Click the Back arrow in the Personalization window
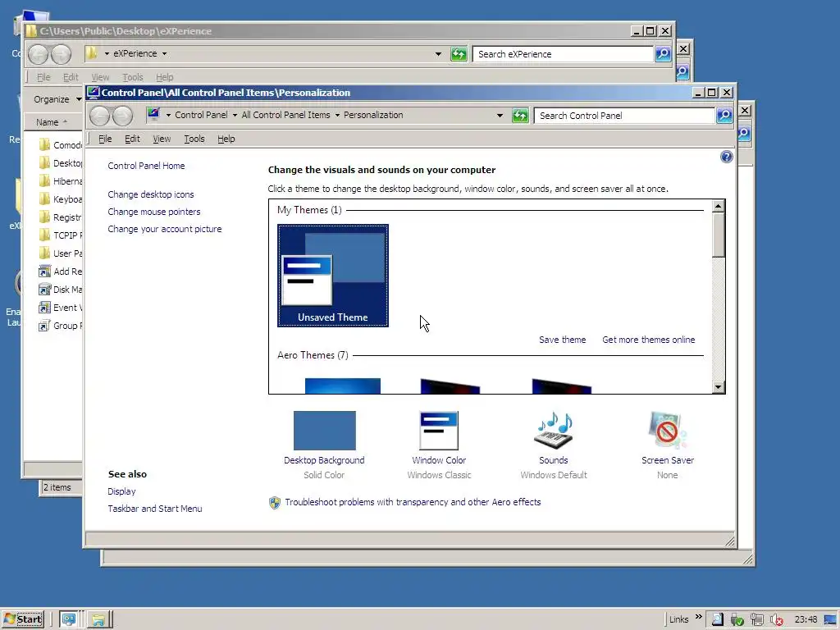This screenshot has width=840, height=630. pos(99,116)
